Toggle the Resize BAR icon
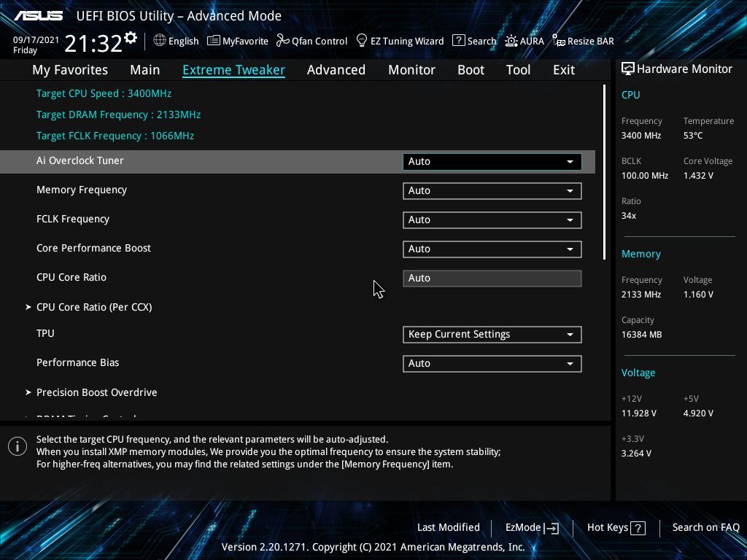The image size is (747, 560). [559, 41]
